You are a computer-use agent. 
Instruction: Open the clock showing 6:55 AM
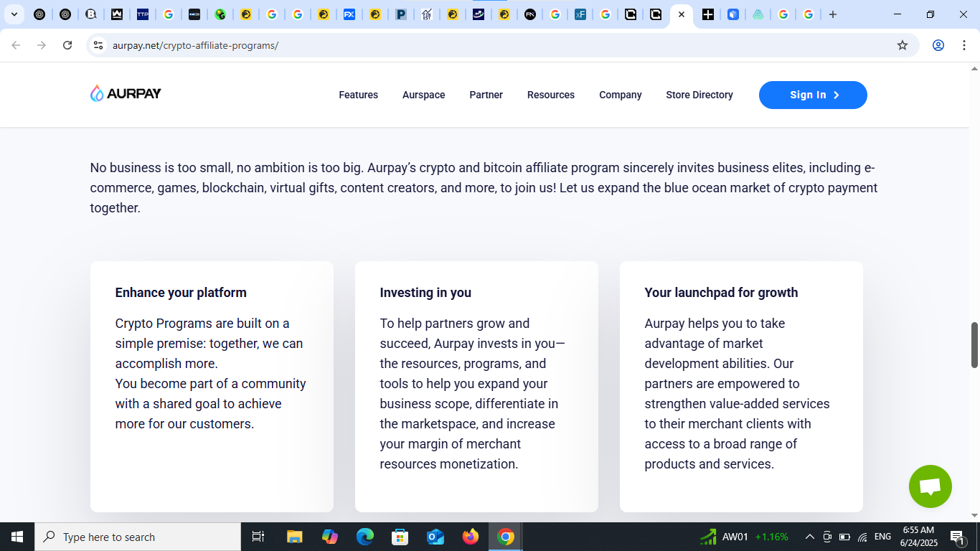click(x=918, y=537)
